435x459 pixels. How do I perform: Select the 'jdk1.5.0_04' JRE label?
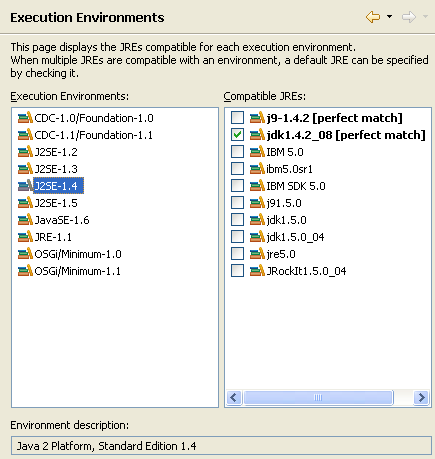tap(295, 237)
